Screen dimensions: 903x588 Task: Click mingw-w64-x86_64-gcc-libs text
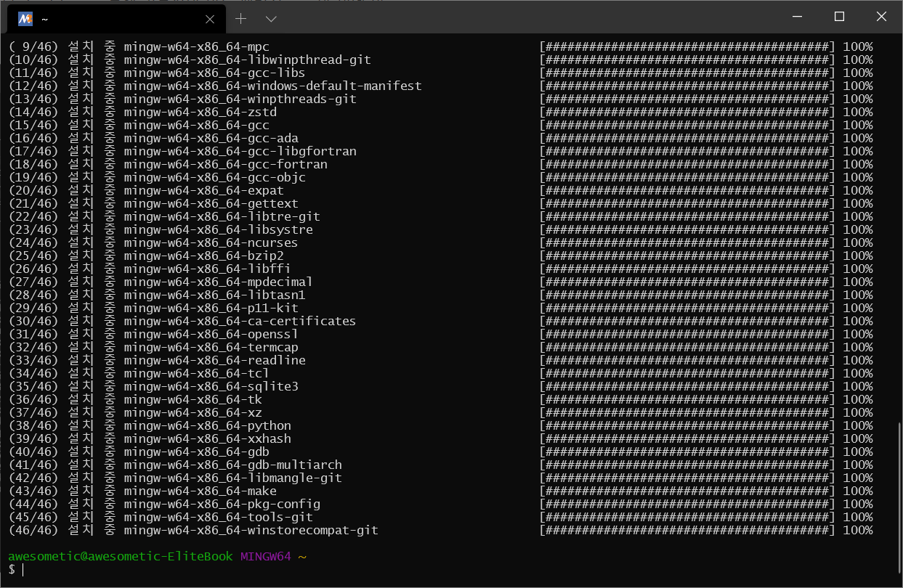tap(215, 73)
